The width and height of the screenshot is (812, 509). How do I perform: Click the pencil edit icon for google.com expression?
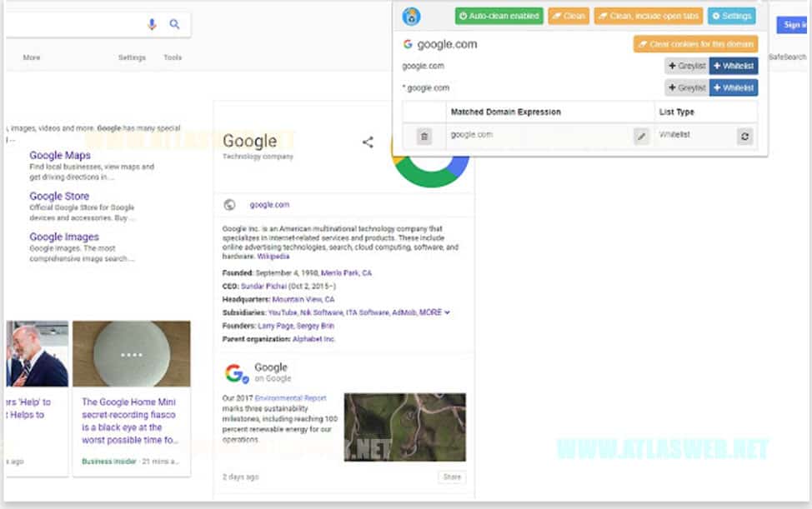pyautogui.click(x=641, y=137)
